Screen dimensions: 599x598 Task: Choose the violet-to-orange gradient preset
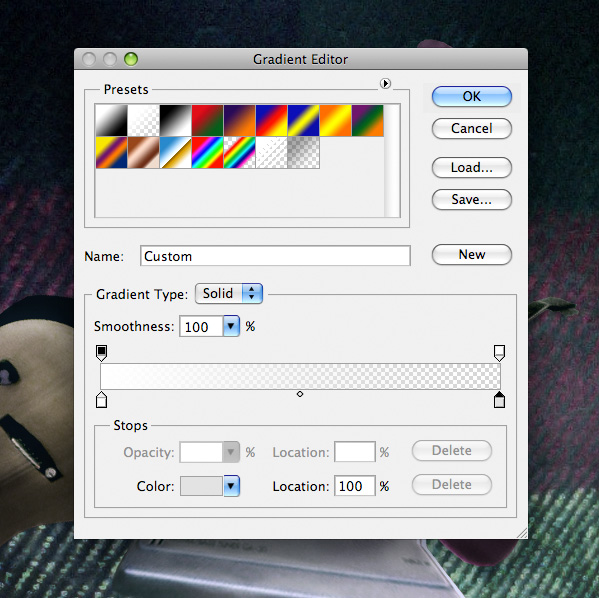240,121
